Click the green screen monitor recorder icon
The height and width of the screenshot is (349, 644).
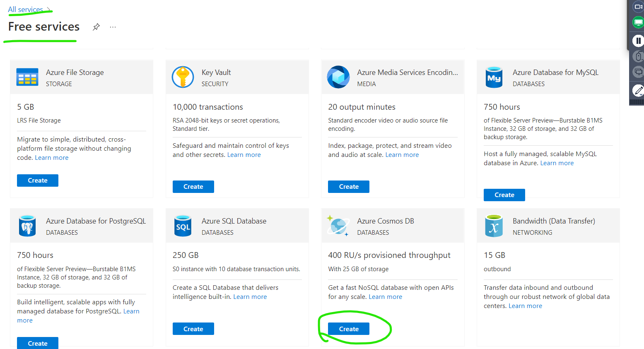638,22
